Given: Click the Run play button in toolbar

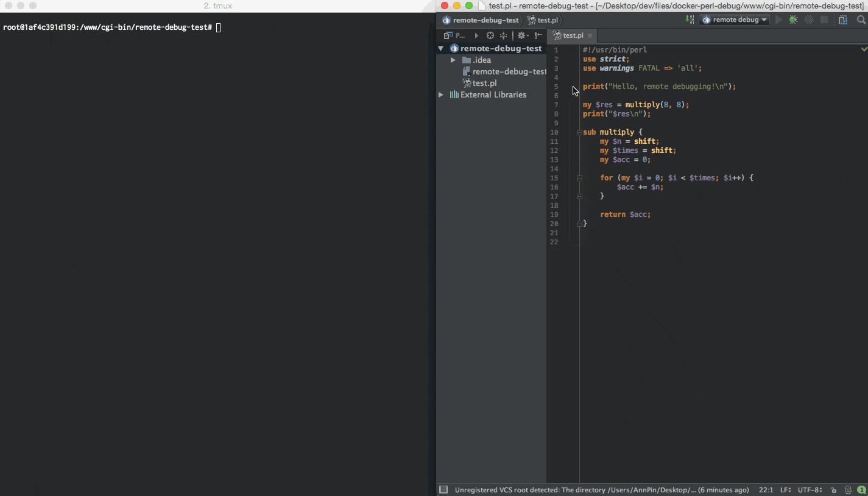Looking at the screenshot, I should tap(778, 19).
